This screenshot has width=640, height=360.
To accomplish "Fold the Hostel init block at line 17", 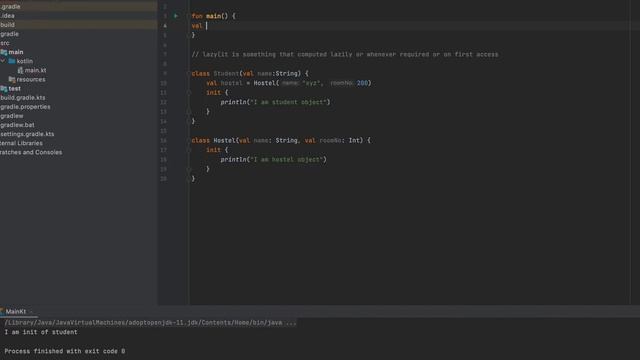I will [189, 150].
